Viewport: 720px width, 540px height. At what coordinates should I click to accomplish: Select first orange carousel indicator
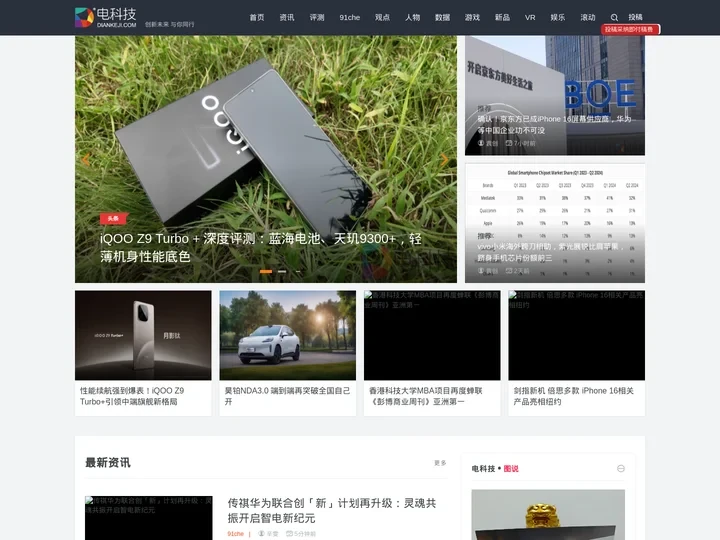click(266, 271)
